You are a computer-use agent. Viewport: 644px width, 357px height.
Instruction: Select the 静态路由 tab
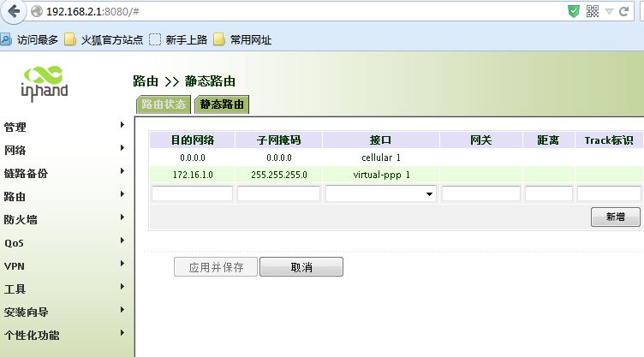(x=222, y=104)
